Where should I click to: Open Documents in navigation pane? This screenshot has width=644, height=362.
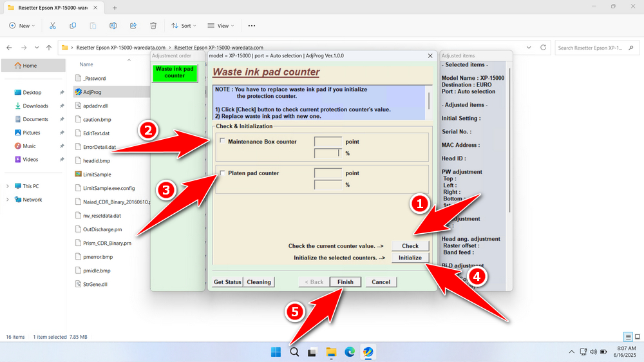coord(35,119)
